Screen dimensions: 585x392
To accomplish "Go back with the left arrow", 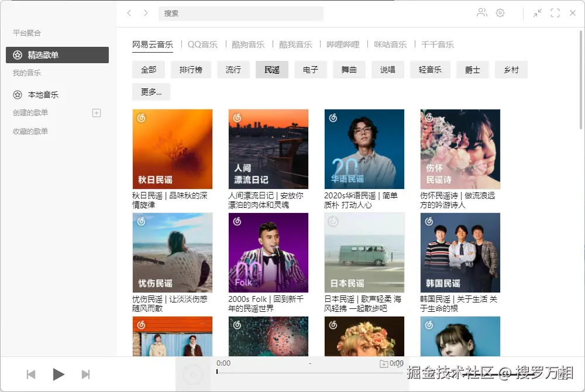I will pos(129,13).
